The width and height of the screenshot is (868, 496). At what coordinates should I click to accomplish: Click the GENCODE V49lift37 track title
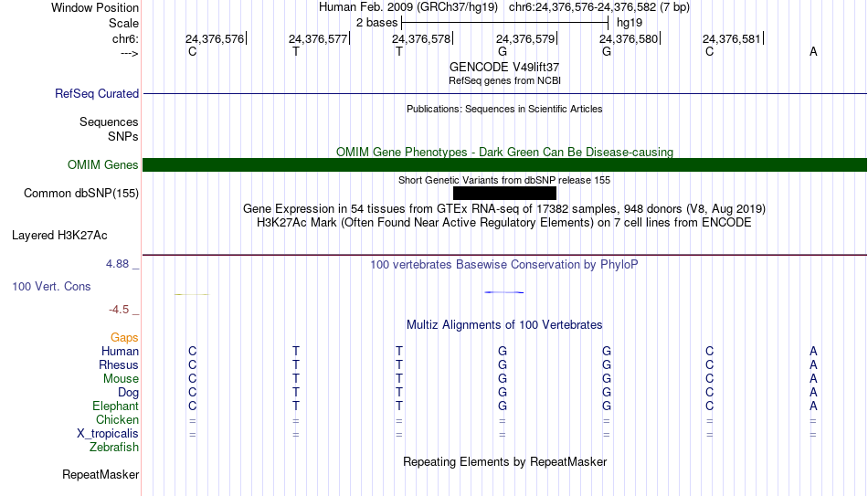click(x=504, y=67)
